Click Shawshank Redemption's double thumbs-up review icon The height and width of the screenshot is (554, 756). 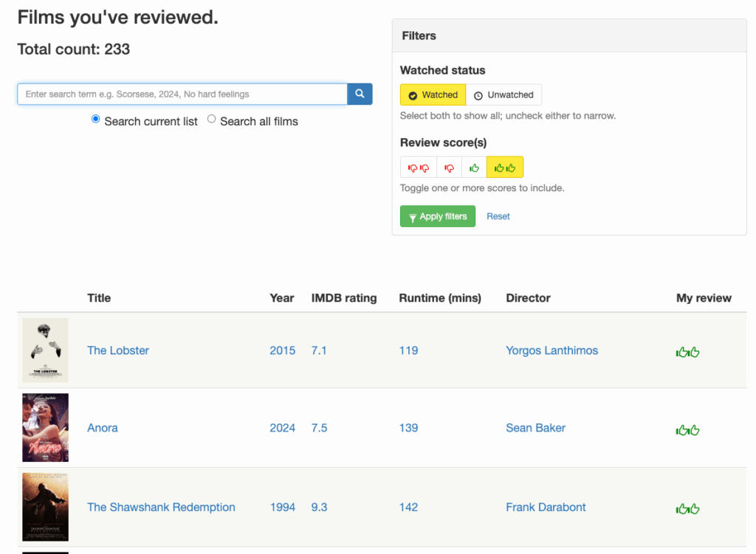click(687, 508)
